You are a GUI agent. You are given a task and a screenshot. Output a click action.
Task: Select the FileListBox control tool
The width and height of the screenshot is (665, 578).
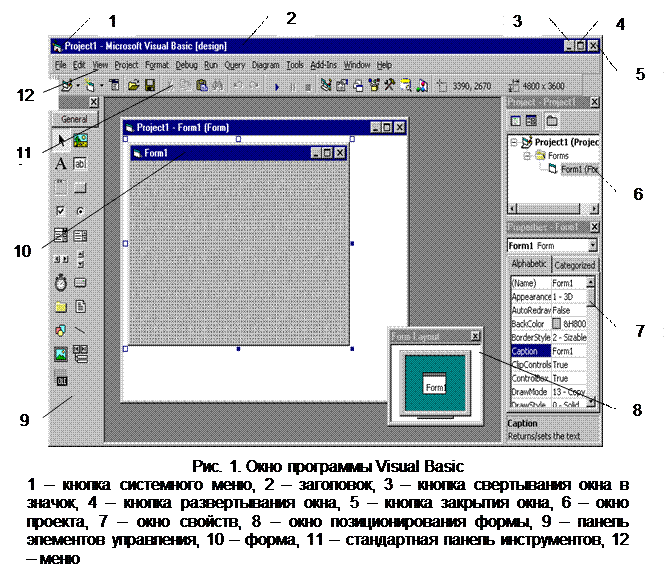click(x=80, y=307)
